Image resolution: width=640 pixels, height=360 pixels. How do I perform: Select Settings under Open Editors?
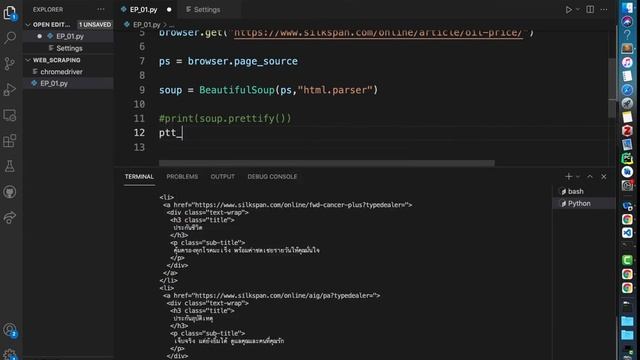coord(69,48)
